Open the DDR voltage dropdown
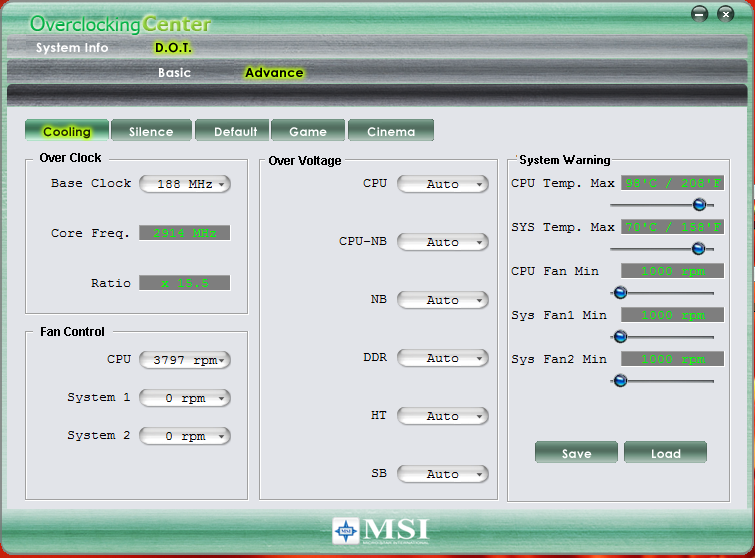The image size is (755, 558). 443,358
